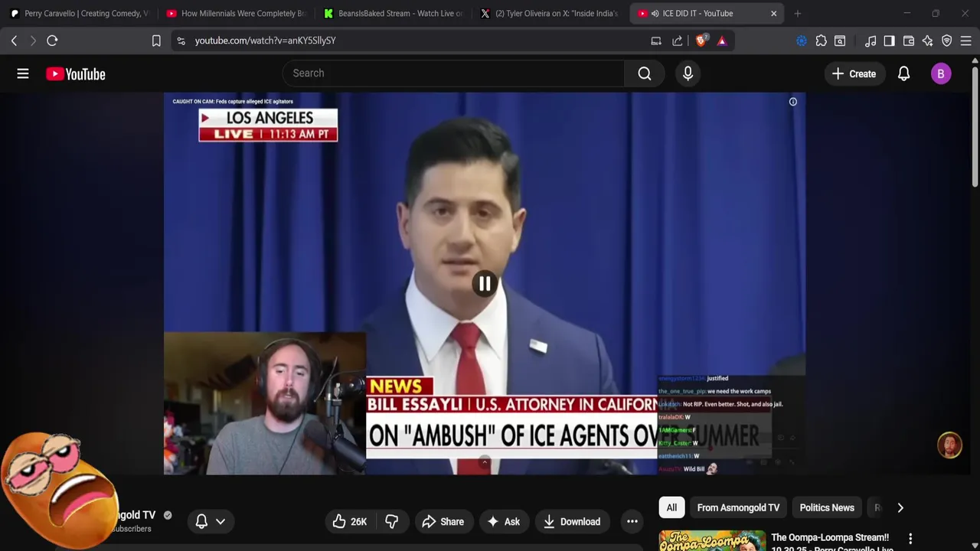The height and width of the screenshot is (551, 980).
Task: Open a new browser tab
Action: point(798,13)
